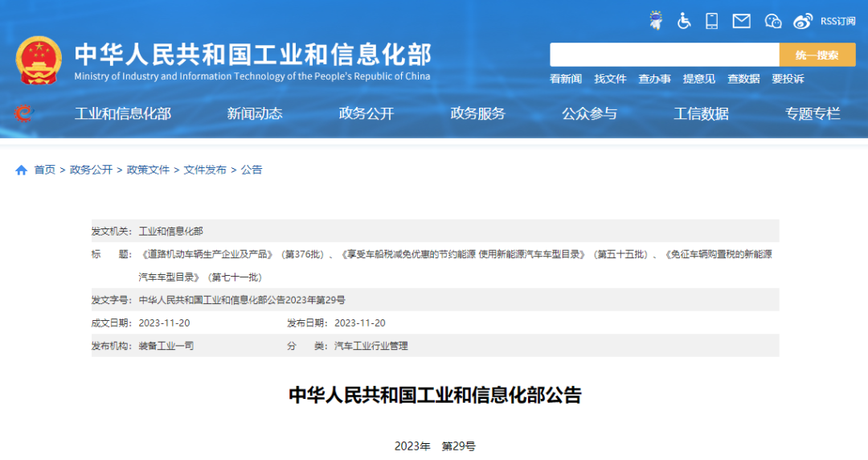This screenshot has height=460, width=868.
Task: Select 找文件 search shortcut
Action: coord(610,79)
